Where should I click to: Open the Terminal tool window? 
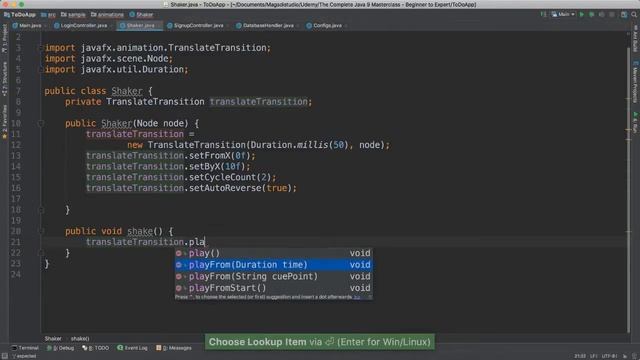click(25, 348)
